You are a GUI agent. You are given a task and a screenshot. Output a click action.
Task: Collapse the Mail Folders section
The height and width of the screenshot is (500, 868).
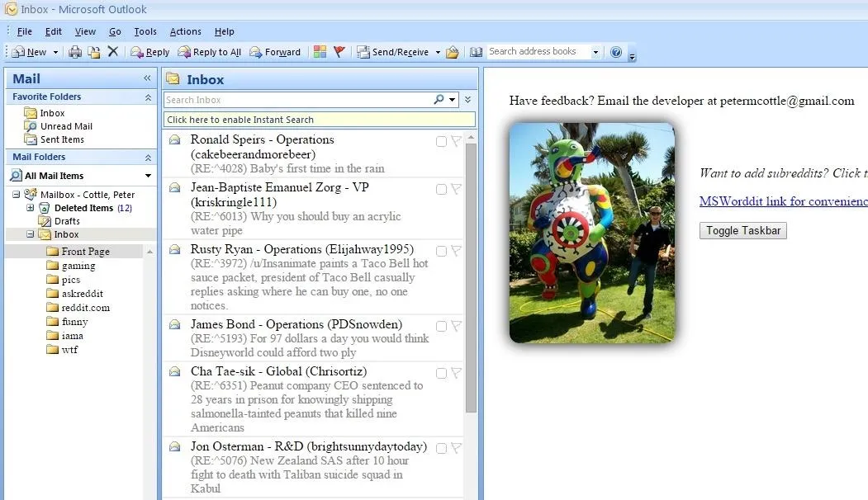[148, 158]
